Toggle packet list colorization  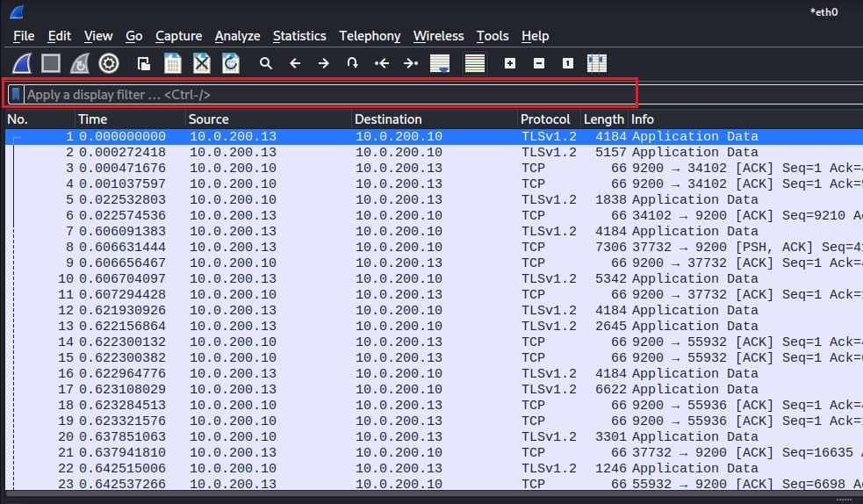click(474, 63)
